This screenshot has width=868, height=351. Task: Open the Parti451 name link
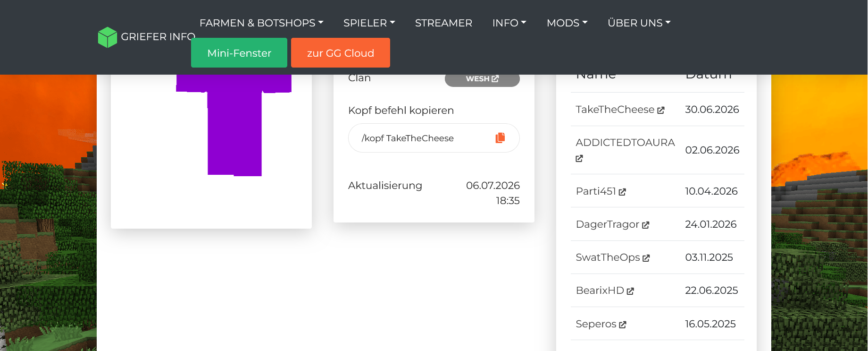pyautogui.click(x=596, y=191)
